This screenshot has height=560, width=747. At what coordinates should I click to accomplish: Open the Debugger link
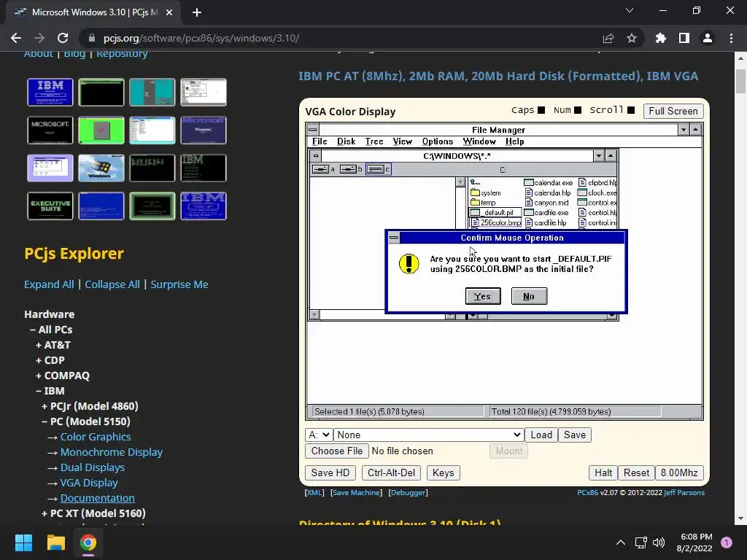pyautogui.click(x=408, y=492)
